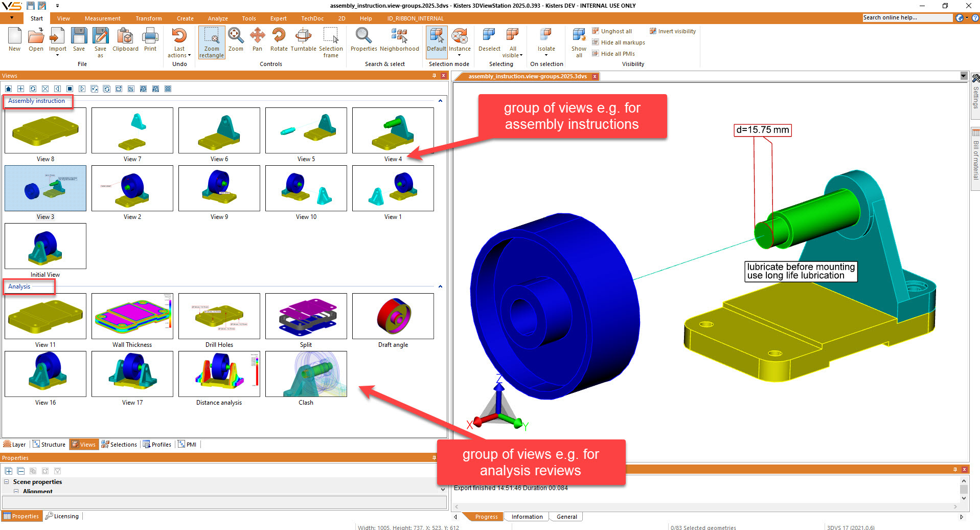Click the Search online help field
980x530 pixels.
[907, 18]
